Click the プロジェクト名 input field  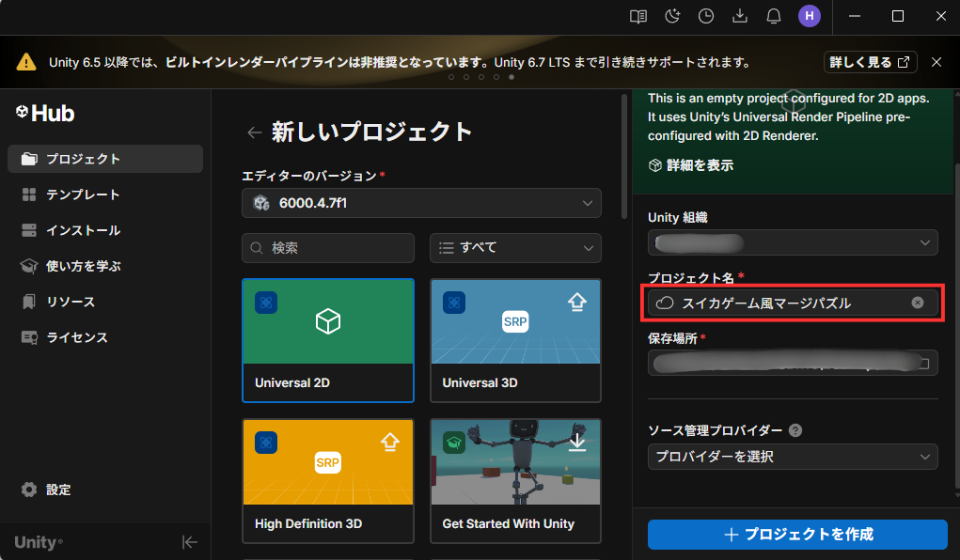793,303
